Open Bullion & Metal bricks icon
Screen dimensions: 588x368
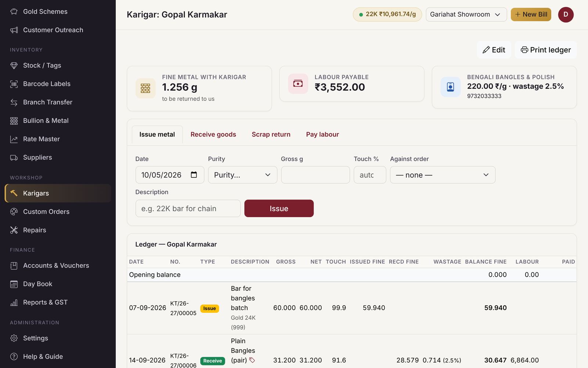tap(14, 121)
